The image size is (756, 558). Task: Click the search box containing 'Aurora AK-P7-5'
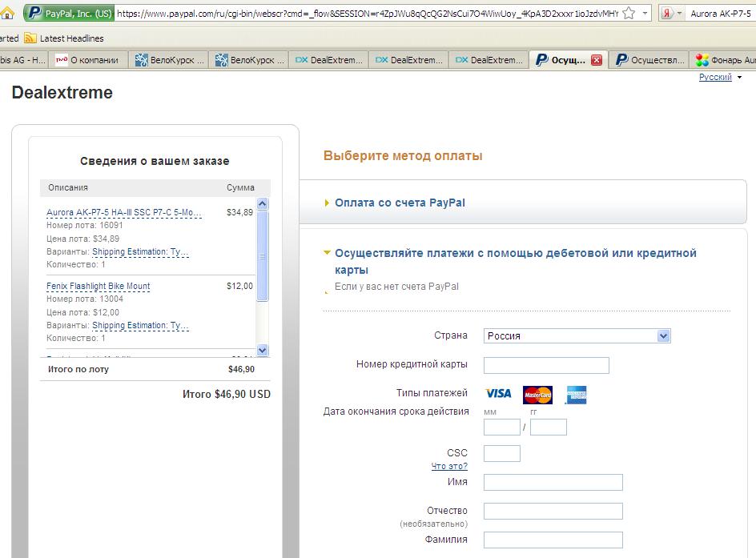point(720,14)
